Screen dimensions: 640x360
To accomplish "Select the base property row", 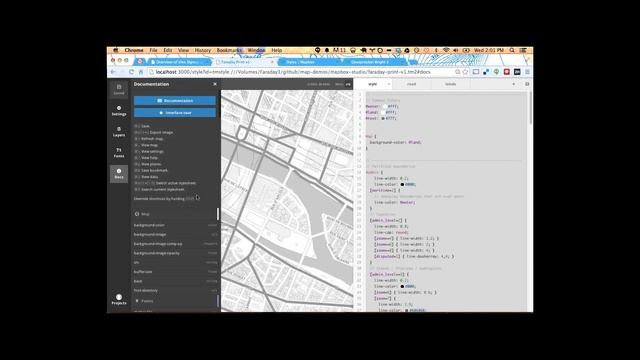I will (x=175, y=281).
